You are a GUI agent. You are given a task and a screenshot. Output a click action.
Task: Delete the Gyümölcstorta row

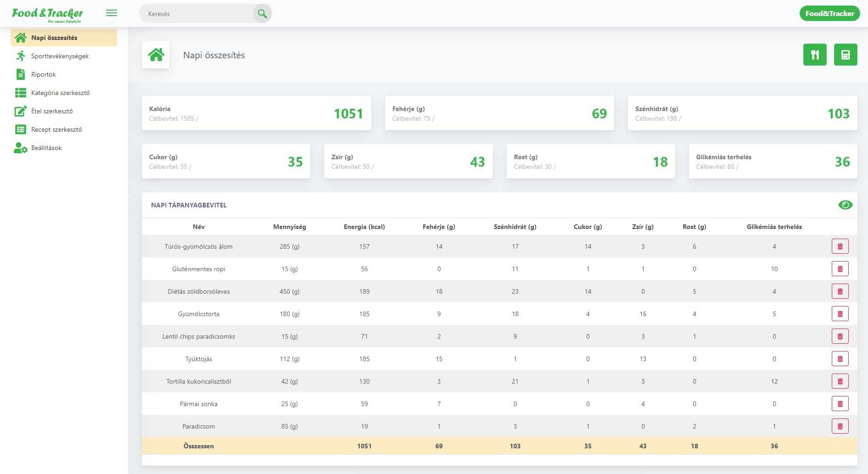click(840, 314)
